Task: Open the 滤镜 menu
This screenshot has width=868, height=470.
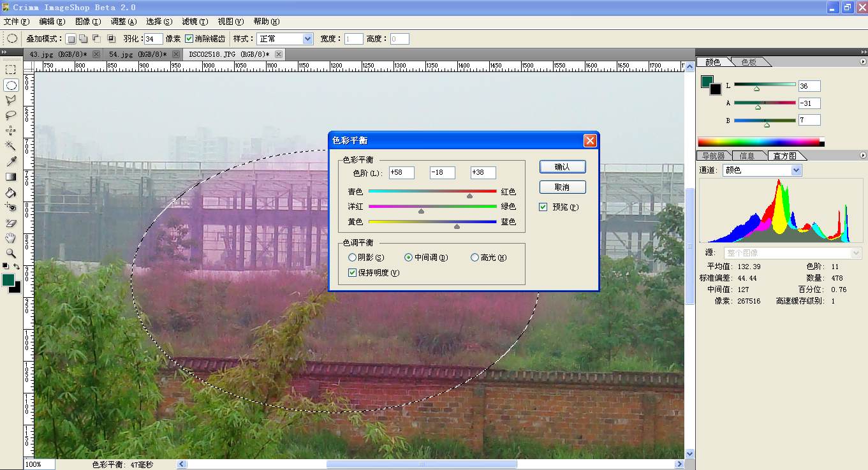Action: [195, 22]
